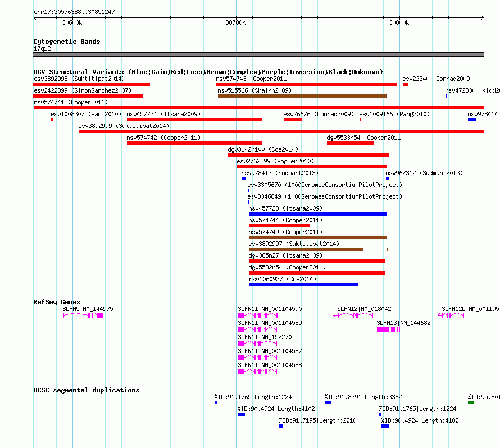This screenshot has height=448, width=500.
Task: Click the nsv472830 (Kidd) variant label
Action: click(x=472, y=90)
